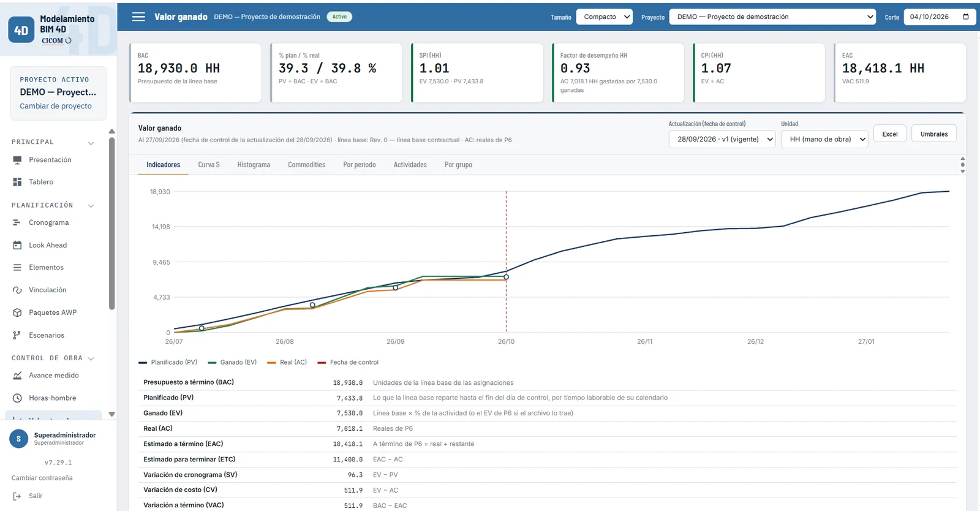Open the hamburger menu icon
Screen dimensions: 980x511
[x=139, y=17]
